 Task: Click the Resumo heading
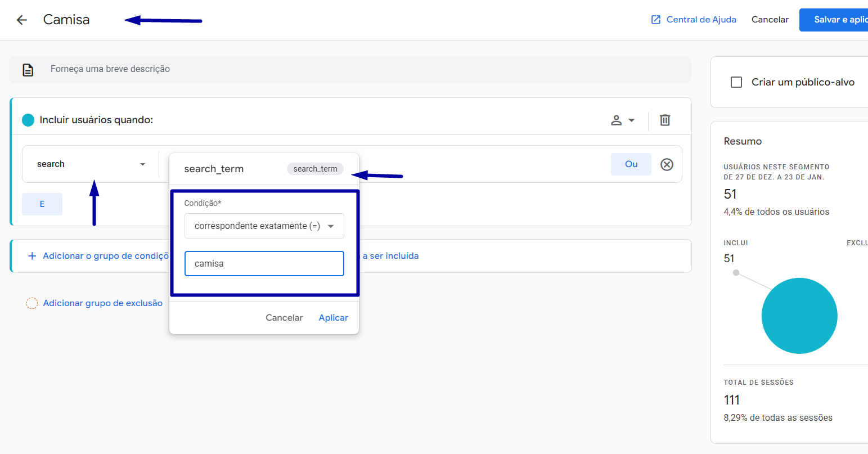[743, 141]
